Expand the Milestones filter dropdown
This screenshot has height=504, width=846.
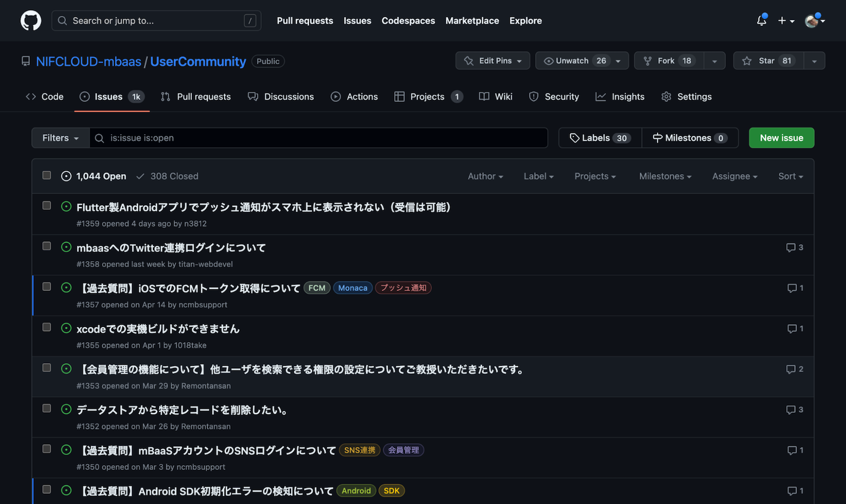(x=665, y=176)
